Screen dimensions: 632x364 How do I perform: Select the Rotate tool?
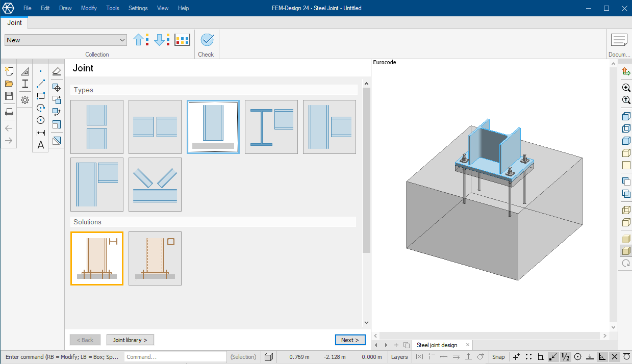57,112
